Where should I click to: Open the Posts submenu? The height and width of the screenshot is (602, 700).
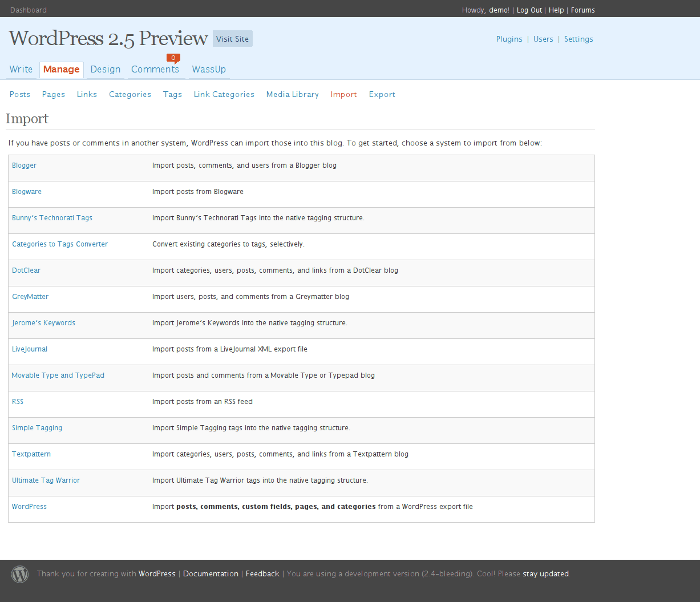[20, 94]
